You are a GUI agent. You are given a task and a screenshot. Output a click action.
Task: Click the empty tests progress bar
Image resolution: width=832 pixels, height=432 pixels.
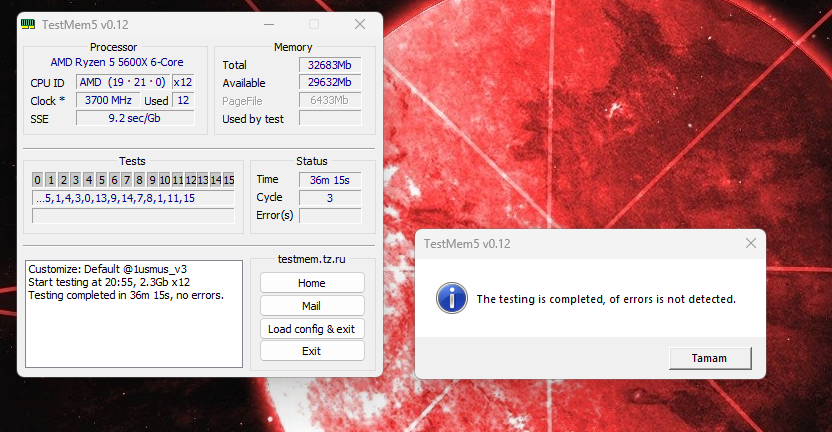(133, 215)
